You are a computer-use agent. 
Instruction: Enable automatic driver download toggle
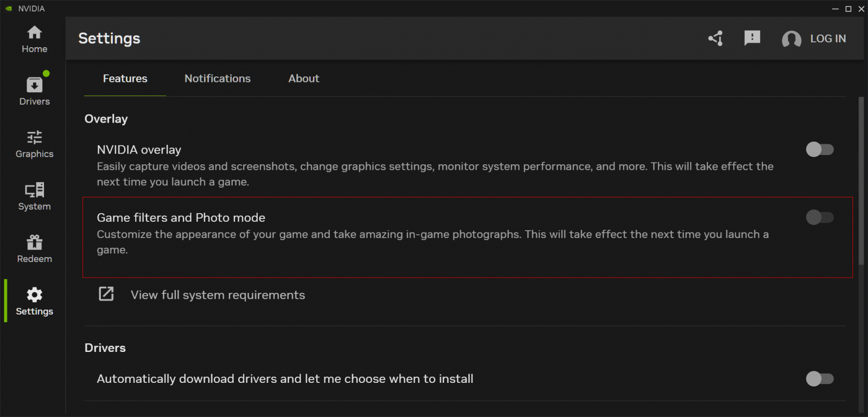tap(819, 378)
